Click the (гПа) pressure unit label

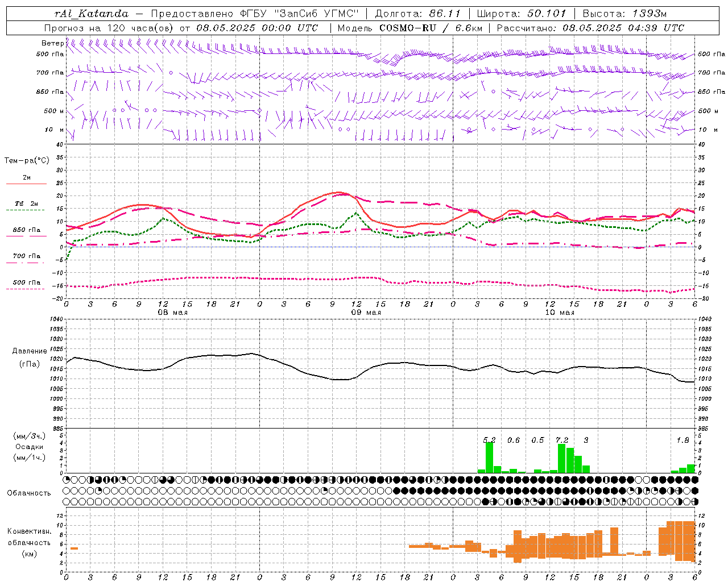click(x=30, y=364)
